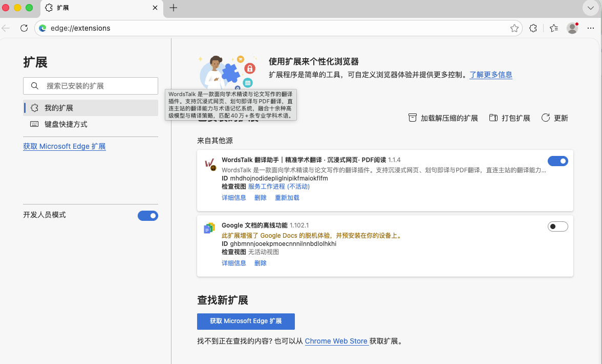Click 加载解压缩的扩展 button
The height and width of the screenshot is (364, 602).
(443, 118)
